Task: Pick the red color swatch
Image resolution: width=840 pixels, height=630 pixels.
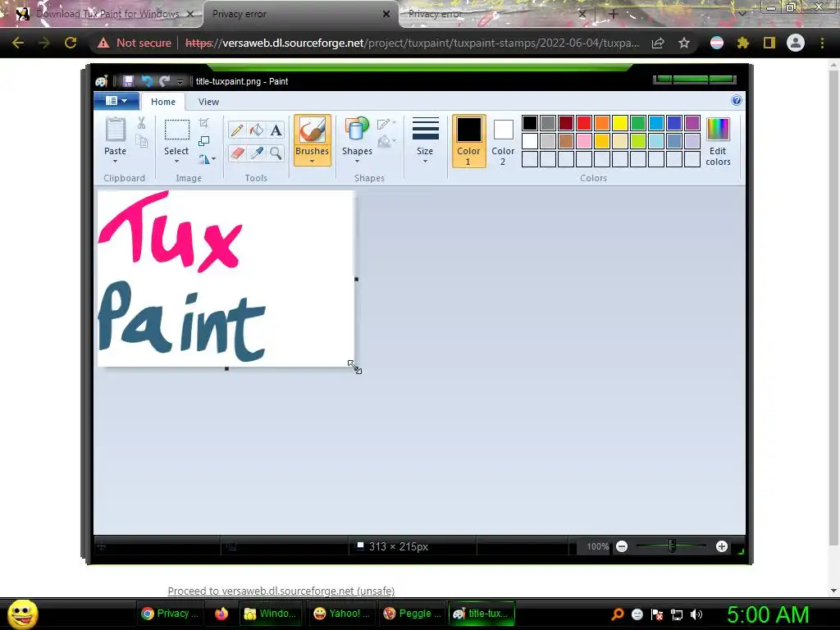Action: pyautogui.click(x=584, y=123)
